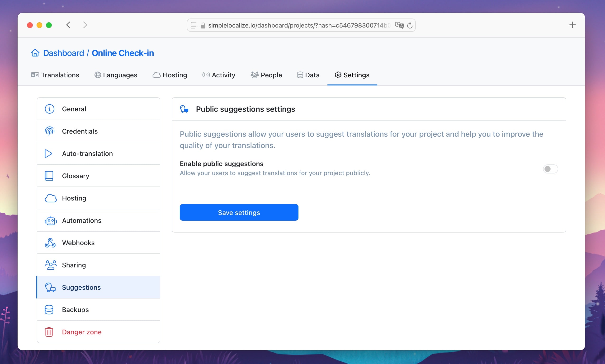Click the Glossary book icon
This screenshot has height=364, width=605.
point(49,176)
